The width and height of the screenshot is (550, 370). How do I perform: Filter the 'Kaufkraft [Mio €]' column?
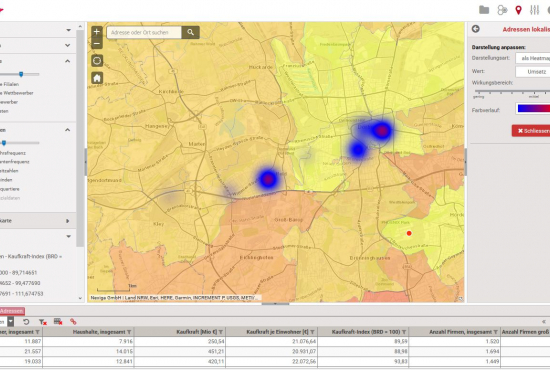(x=221, y=332)
